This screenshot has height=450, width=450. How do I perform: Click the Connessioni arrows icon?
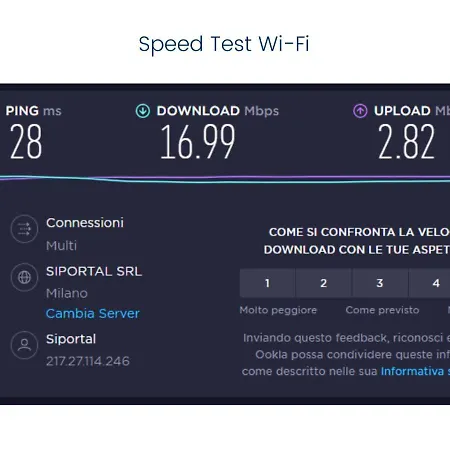tap(24, 229)
